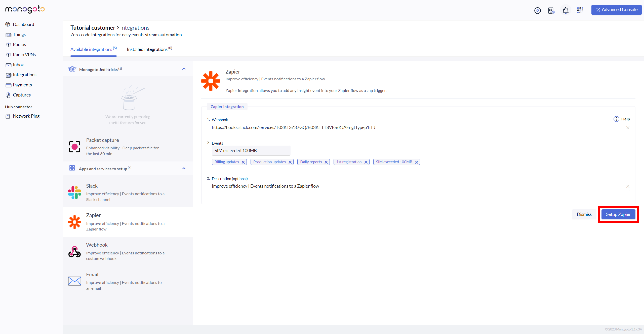This screenshot has height=334, width=644.
Task: Select the Webhook integration icon
Action: tap(74, 252)
